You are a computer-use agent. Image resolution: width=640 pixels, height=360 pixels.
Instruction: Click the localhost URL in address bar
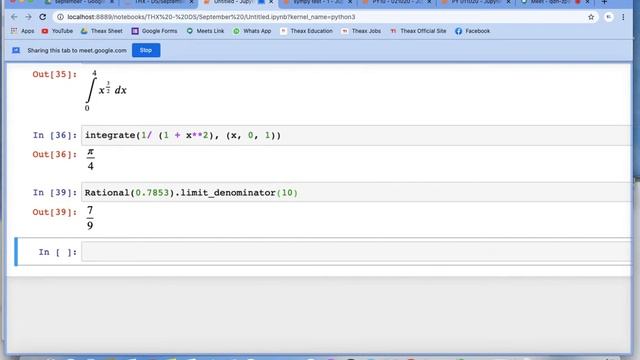coord(211,17)
